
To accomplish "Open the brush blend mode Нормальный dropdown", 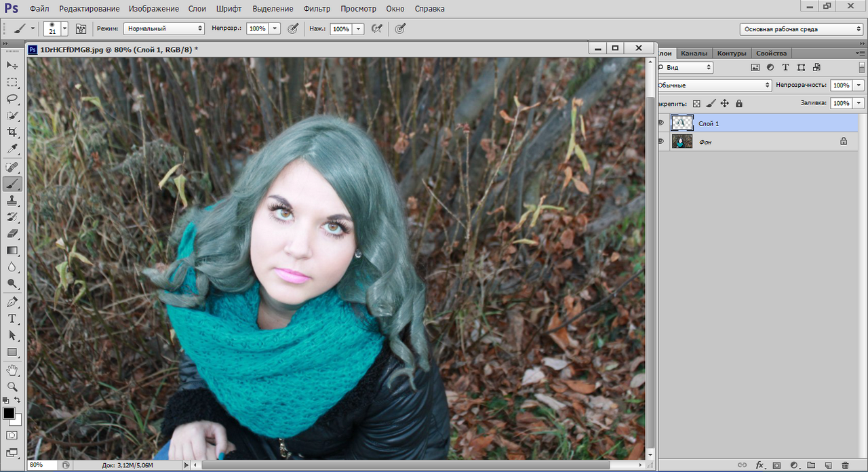I will pyautogui.click(x=163, y=28).
